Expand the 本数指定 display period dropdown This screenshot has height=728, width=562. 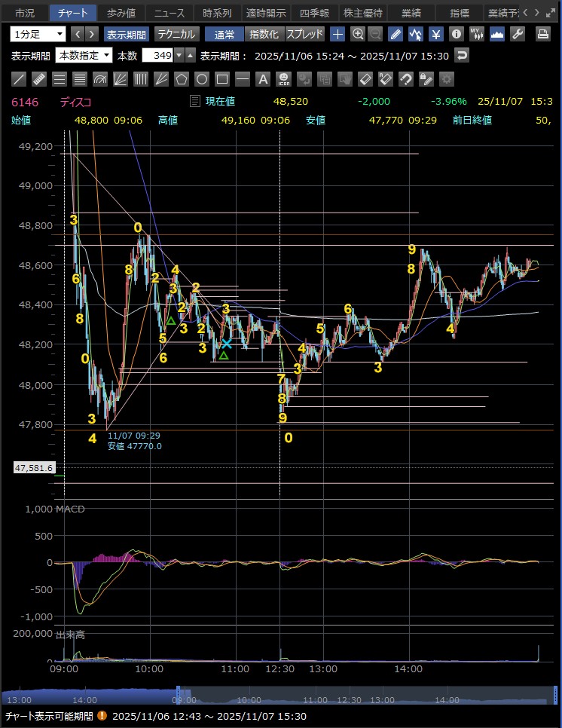(x=84, y=55)
